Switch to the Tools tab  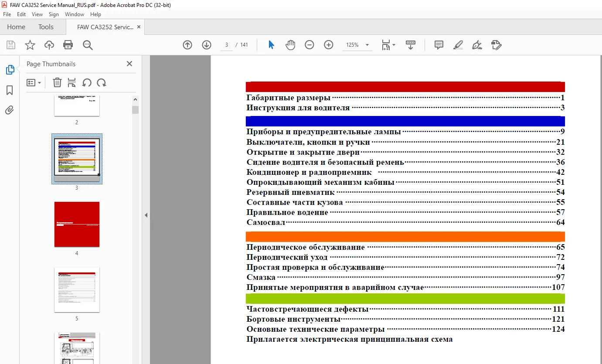coord(46,27)
